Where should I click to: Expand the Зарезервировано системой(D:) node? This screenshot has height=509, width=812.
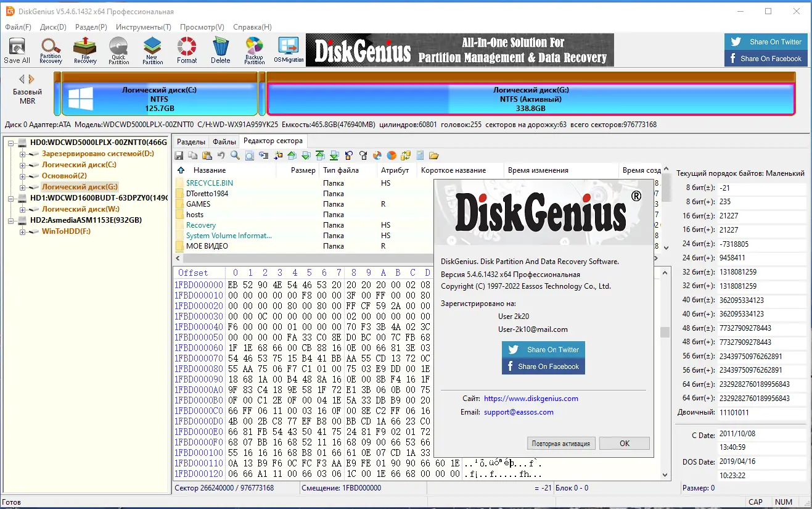click(23, 154)
